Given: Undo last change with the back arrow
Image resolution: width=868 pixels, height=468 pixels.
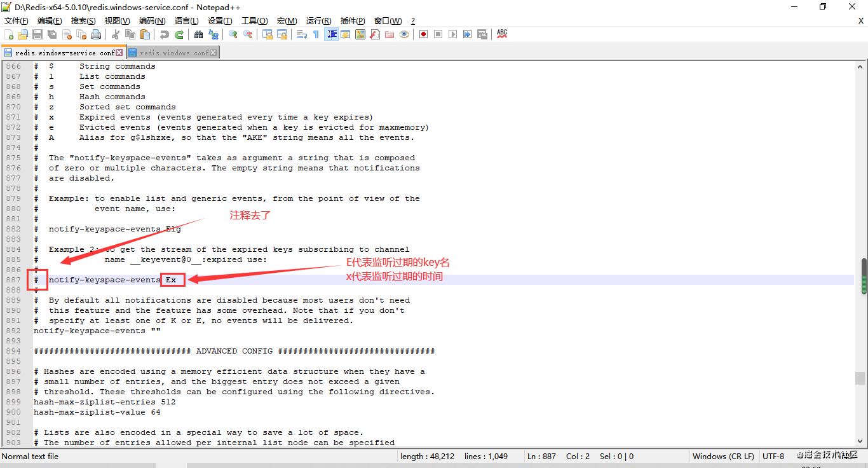Looking at the screenshot, I should [x=165, y=34].
